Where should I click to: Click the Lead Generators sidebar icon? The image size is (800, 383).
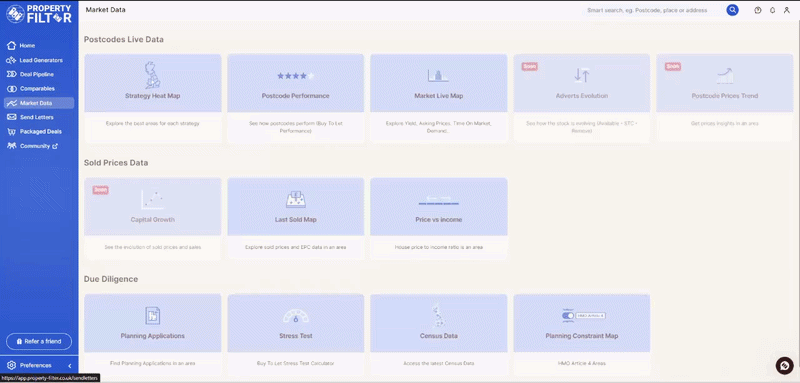click(12, 60)
